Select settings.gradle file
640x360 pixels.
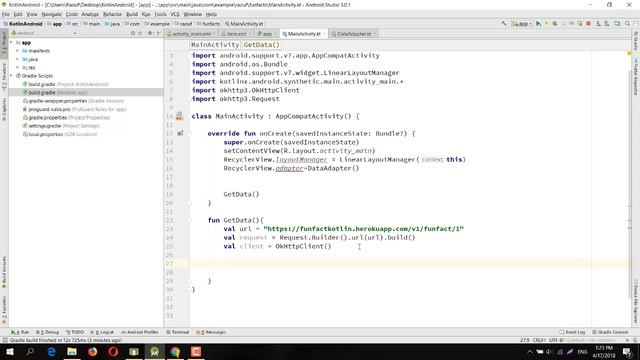61,126
